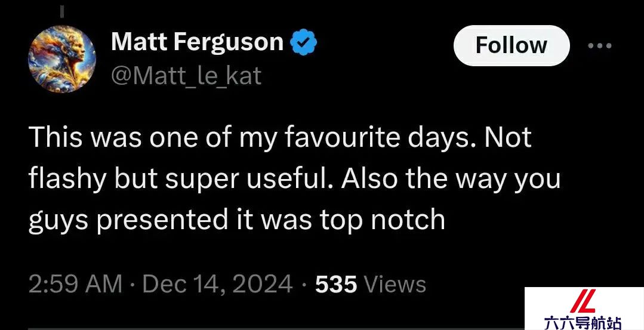Viewport: 644px width, 330px height.
Task: Open the three-dot more options menu
Action: (x=600, y=45)
